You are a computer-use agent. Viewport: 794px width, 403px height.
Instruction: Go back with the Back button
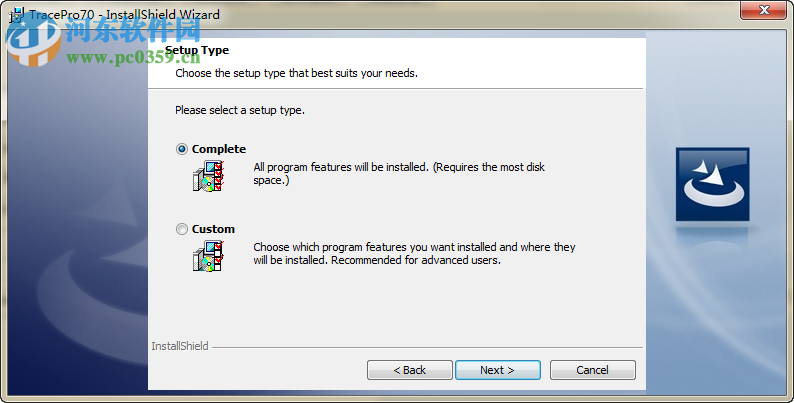click(410, 370)
